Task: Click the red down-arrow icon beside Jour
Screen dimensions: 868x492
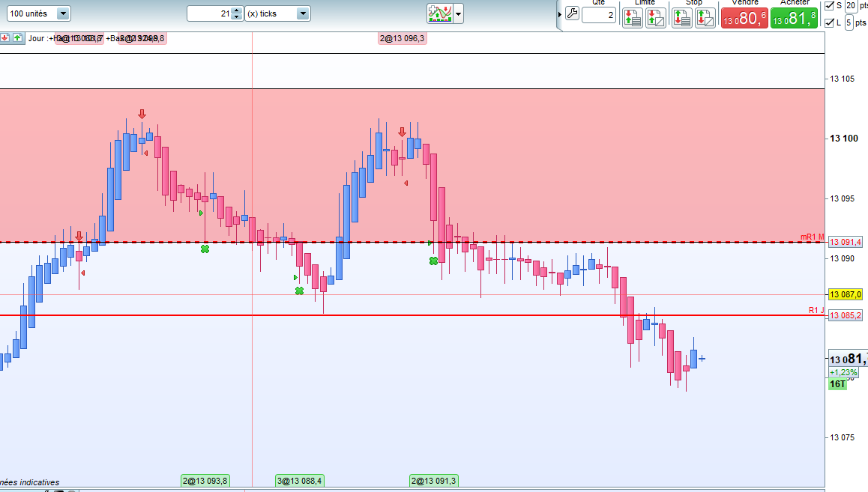Action: tap(5, 38)
